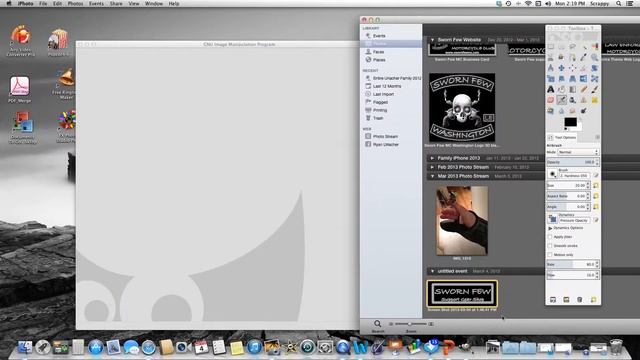Select the Free Select lasso tool
This screenshot has height=360, width=640.
click(x=572, y=47)
